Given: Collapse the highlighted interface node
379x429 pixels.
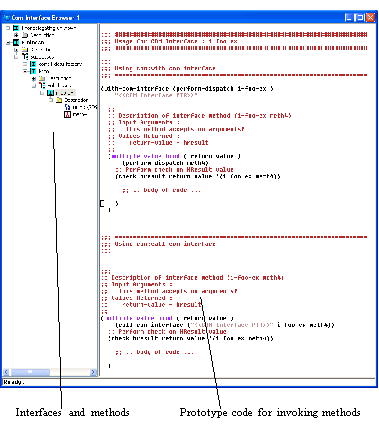Looking at the screenshot, I should (x=42, y=93).
